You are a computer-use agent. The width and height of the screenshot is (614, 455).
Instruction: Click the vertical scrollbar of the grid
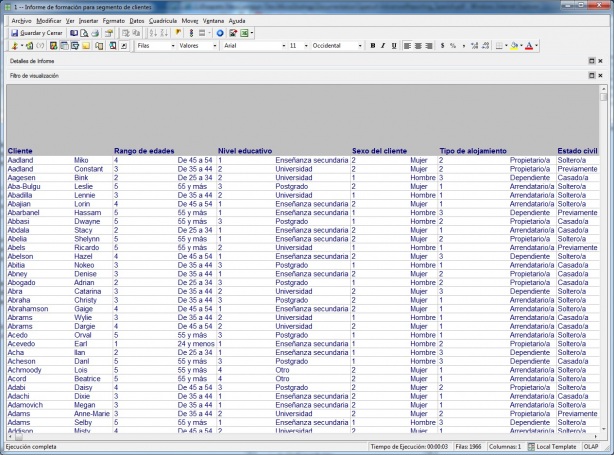[603, 260]
